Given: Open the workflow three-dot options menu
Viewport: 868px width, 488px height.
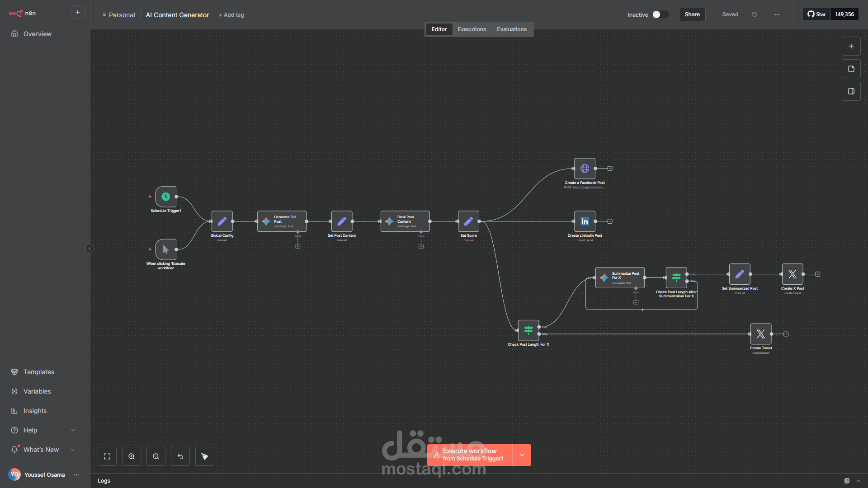Looking at the screenshot, I should pyautogui.click(x=777, y=14).
